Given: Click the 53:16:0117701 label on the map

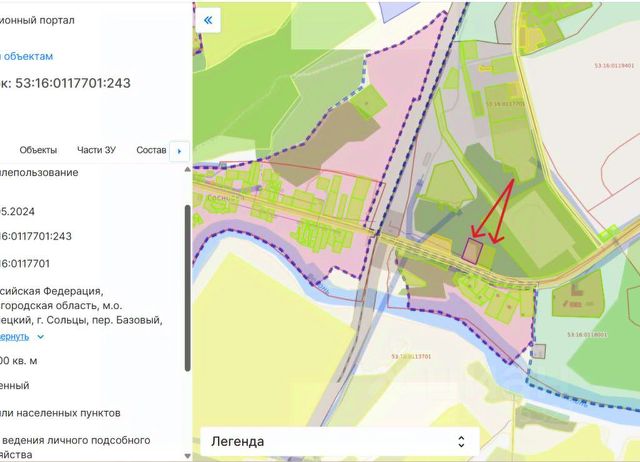Looking at the screenshot, I should pyautogui.click(x=505, y=104).
